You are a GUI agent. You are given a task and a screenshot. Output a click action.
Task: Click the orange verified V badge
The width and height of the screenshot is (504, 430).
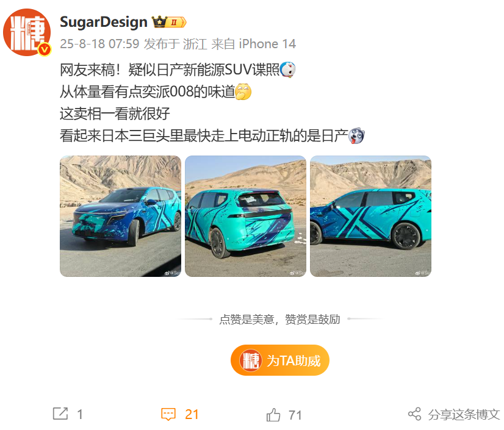point(45,49)
